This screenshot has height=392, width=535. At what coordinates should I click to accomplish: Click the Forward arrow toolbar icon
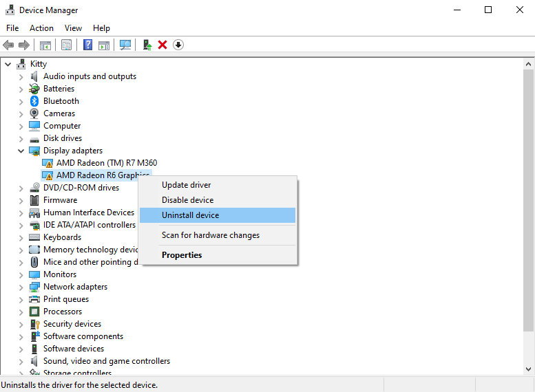pyautogui.click(x=24, y=45)
